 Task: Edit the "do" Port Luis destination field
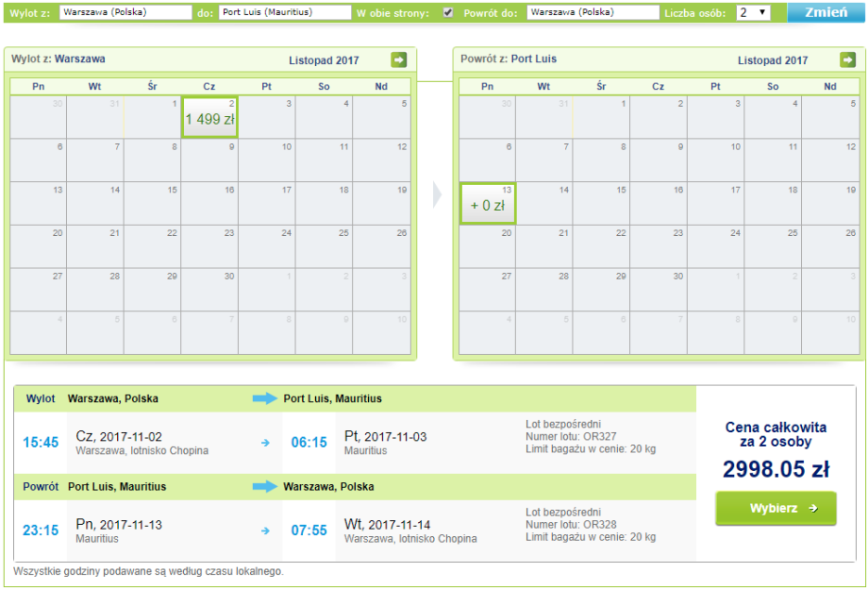click(x=285, y=13)
